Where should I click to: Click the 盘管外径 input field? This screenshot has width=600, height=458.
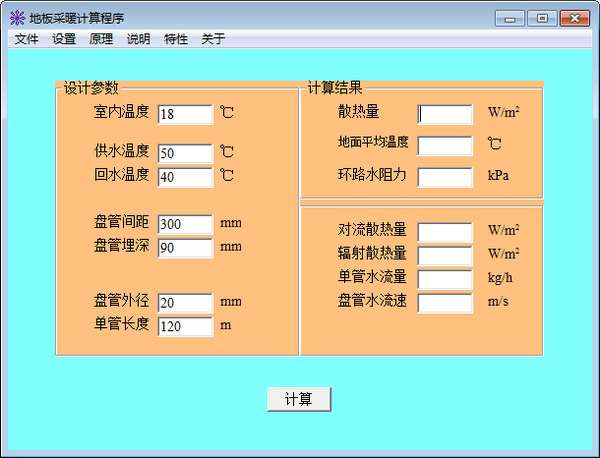(x=185, y=303)
